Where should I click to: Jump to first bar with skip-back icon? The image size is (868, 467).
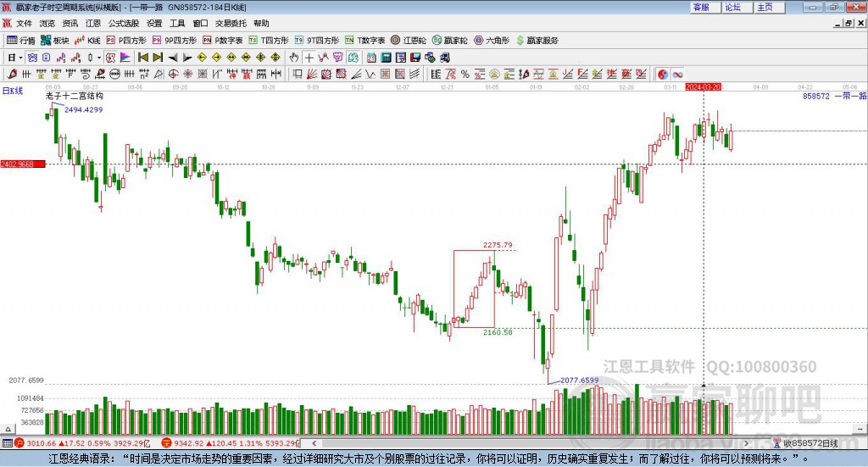click(x=142, y=57)
